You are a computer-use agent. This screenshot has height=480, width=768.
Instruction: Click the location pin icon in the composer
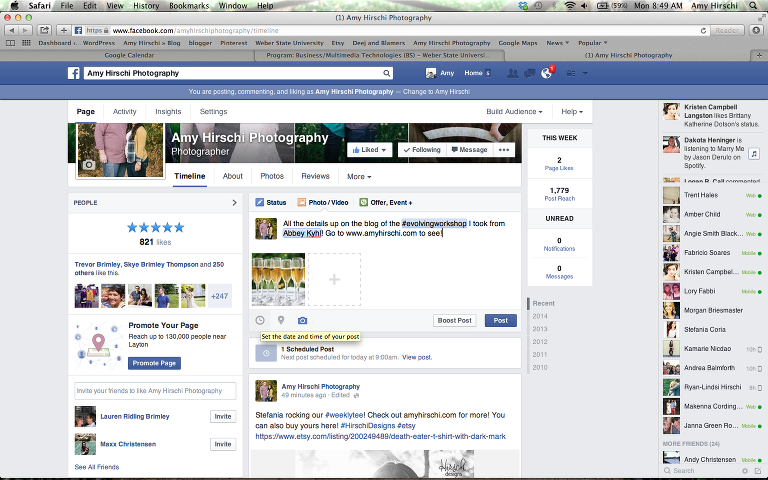tap(281, 320)
